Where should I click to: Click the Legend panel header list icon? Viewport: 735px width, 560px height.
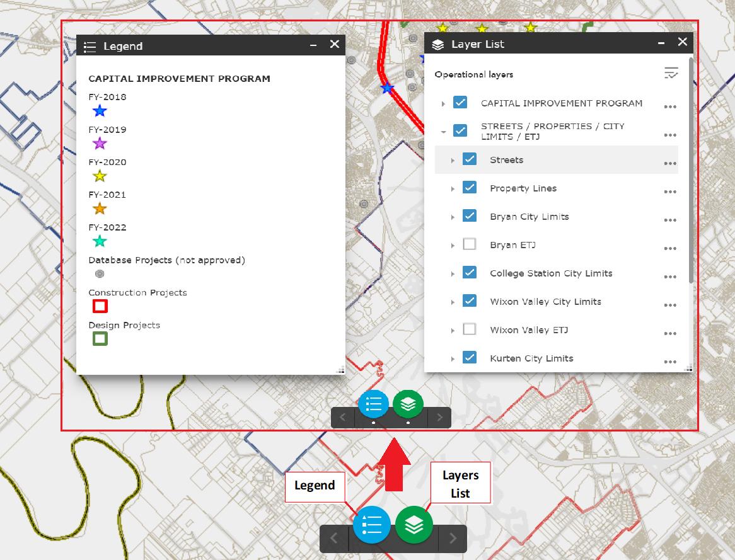point(90,46)
